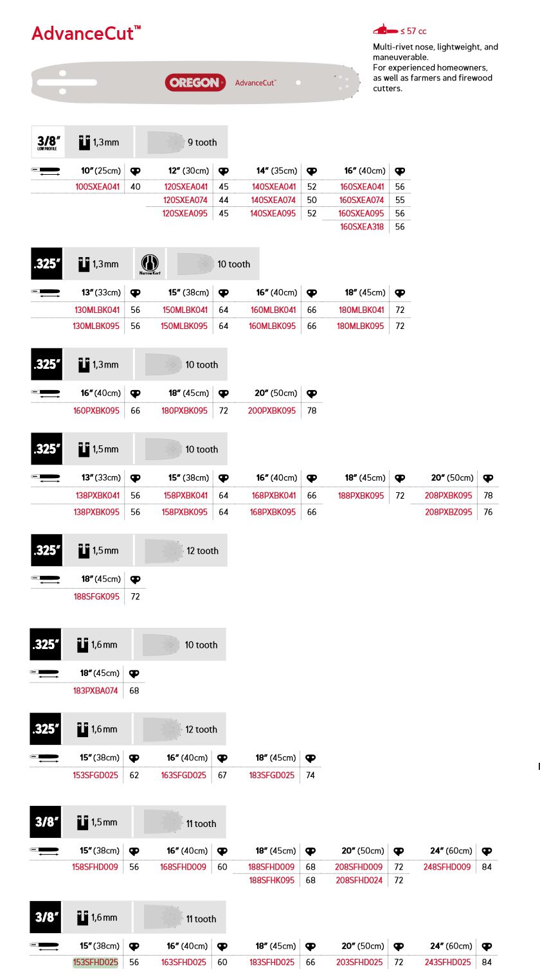Open the 130MLBK095 part link
This screenshot has height=980, width=540.
click(97, 326)
